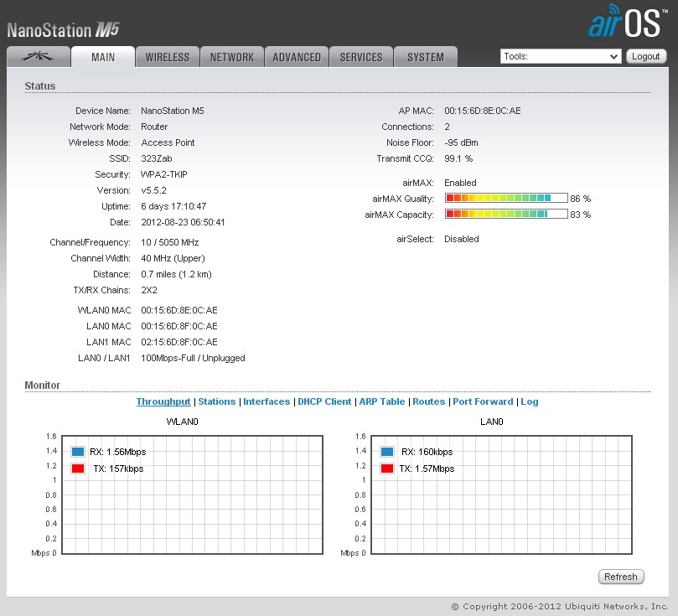Switch to the WIRELESS tab

point(168,57)
